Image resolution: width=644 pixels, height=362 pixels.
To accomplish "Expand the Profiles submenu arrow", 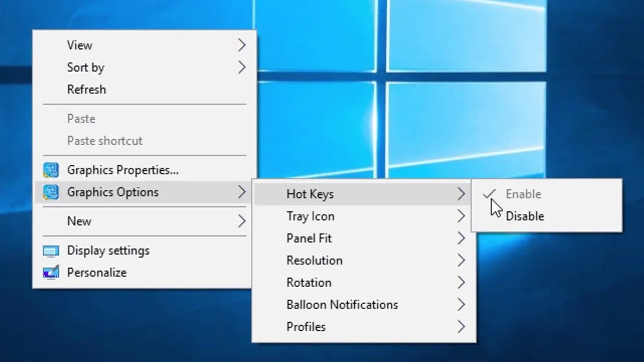I will click(x=461, y=327).
